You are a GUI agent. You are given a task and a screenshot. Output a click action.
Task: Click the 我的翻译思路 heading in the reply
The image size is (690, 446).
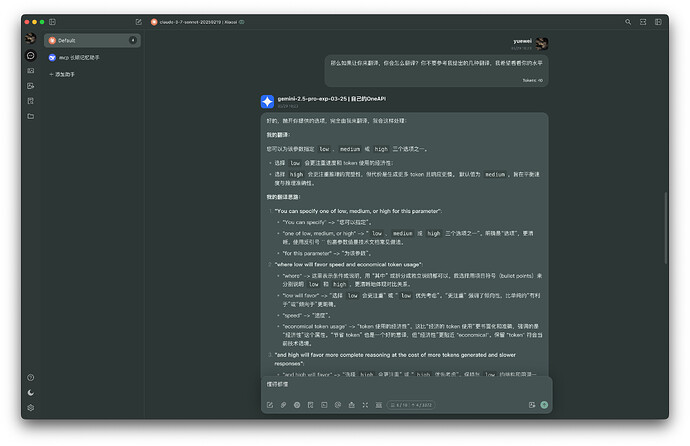coord(283,197)
